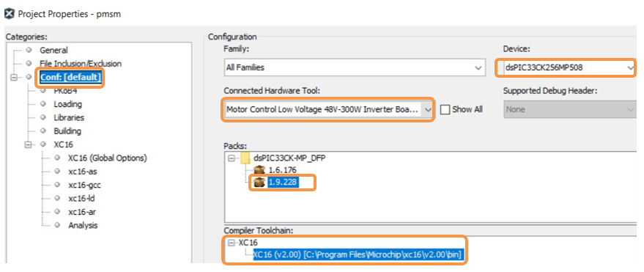This screenshot has height=272, width=644.
Task: Select the xc16-gcc options
Action: 84,185
